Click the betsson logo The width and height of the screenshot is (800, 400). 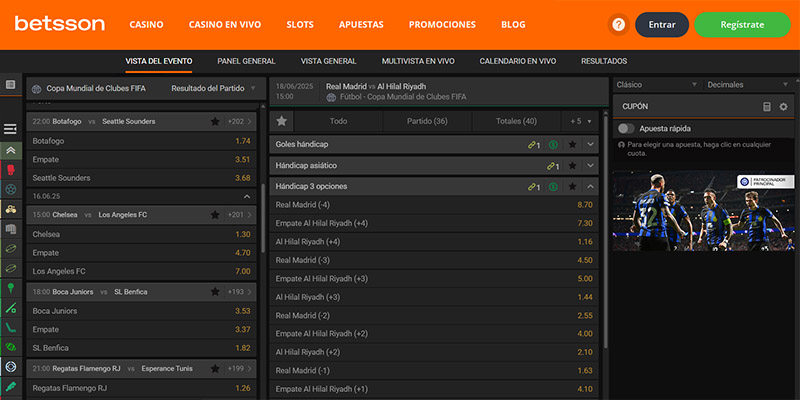click(x=60, y=24)
